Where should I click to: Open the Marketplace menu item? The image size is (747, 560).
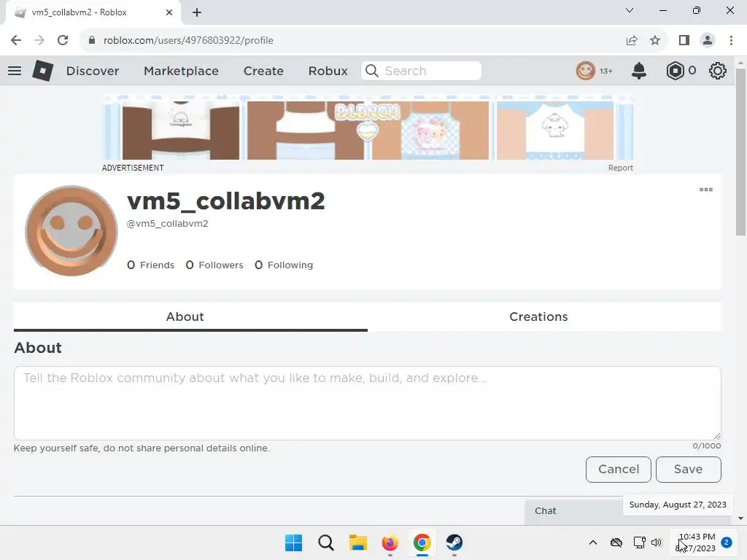tap(181, 71)
